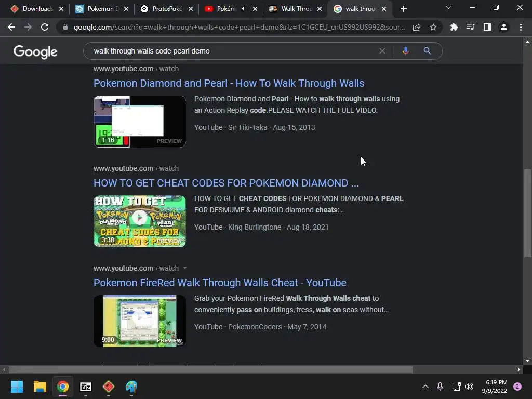This screenshot has height=399, width=532.
Task: Click the Chrome taskbar icon
Action: (x=63, y=387)
